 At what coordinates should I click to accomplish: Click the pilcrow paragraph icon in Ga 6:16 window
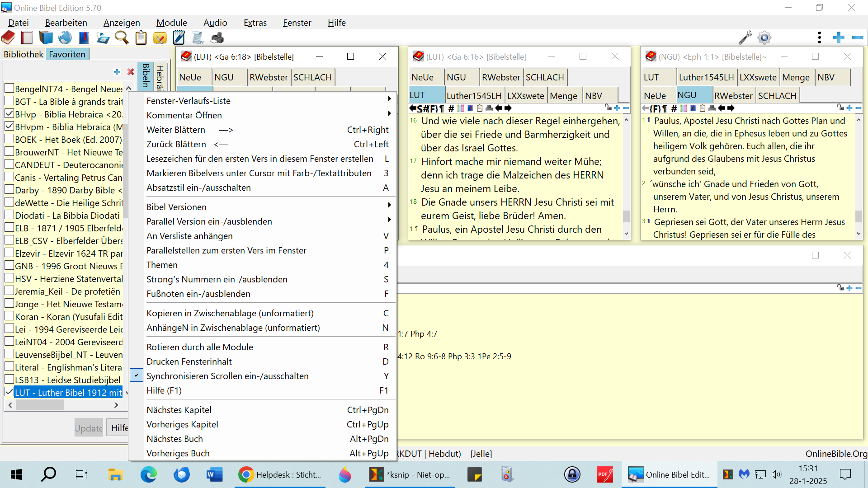[x=442, y=108]
